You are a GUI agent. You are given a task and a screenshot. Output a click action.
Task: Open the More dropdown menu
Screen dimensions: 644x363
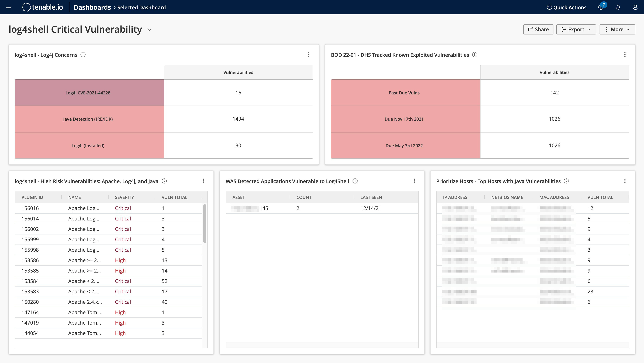point(617,29)
